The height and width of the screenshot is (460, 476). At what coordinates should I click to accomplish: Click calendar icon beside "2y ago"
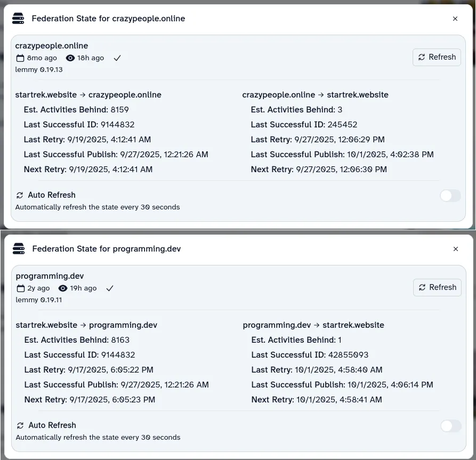coord(21,288)
